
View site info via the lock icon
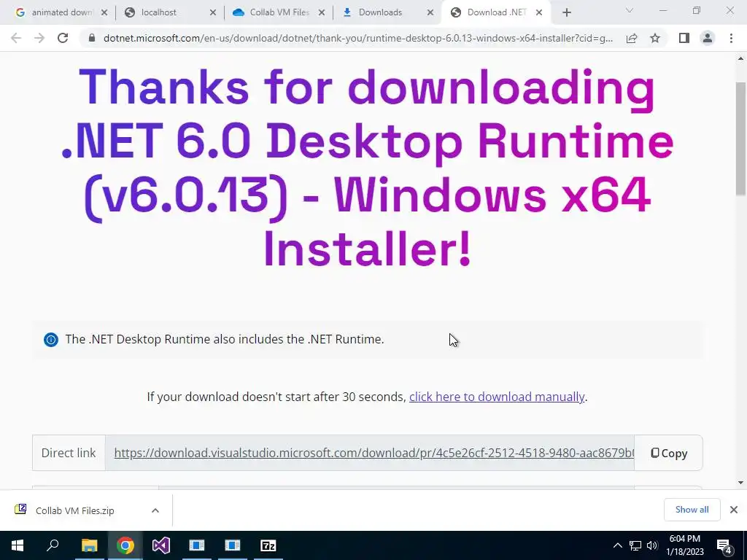click(x=92, y=38)
